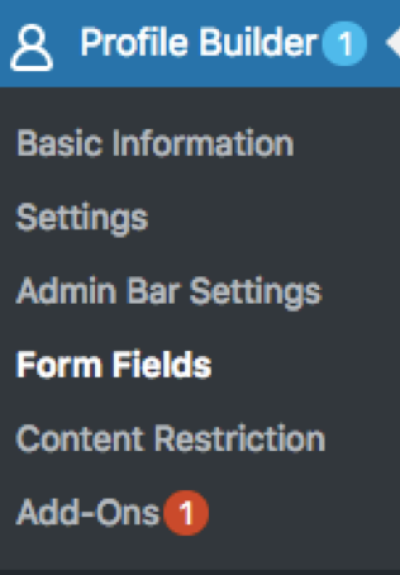Open Admin Bar Settings page
Screen dimensions: 400x575
click(169, 292)
